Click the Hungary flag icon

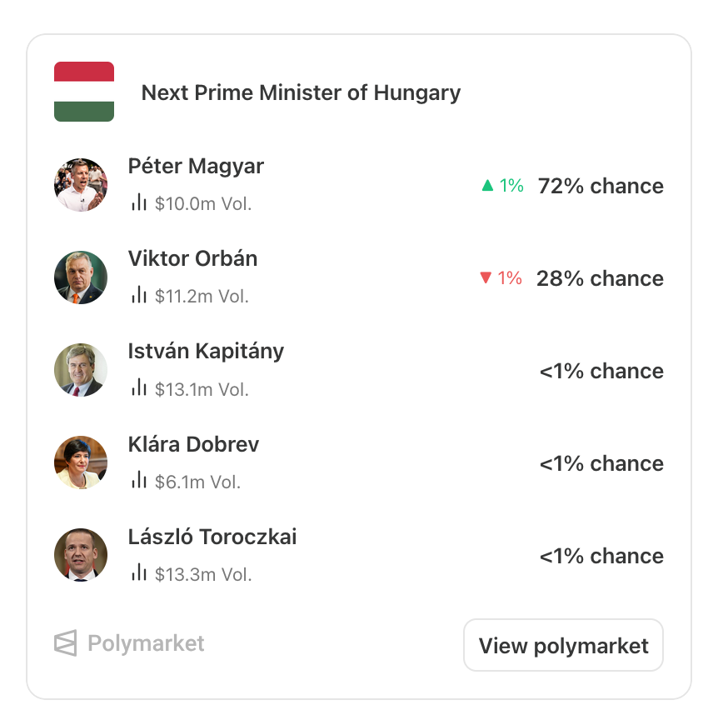(x=84, y=92)
